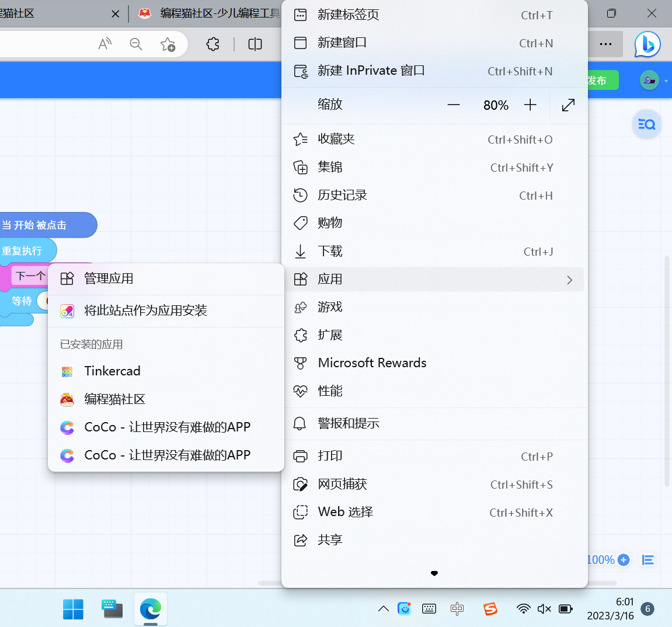The height and width of the screenshot is (627, 672).
Task: Open 下载 menu entry
Action: click(x=434, y=251)
